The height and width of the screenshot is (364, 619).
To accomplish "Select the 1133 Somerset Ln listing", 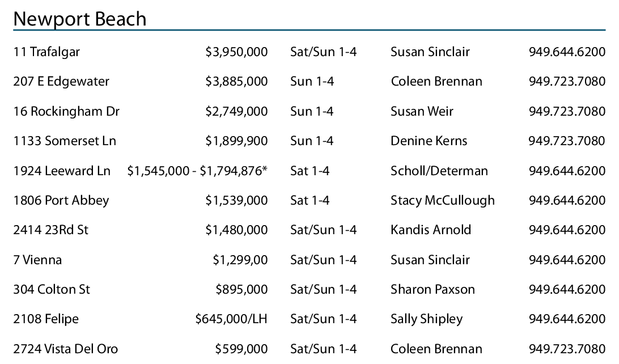I will (65, 141).
